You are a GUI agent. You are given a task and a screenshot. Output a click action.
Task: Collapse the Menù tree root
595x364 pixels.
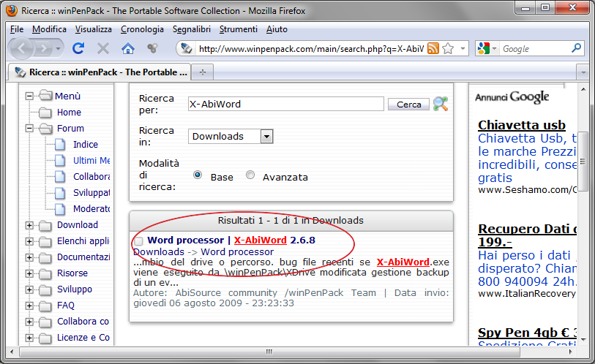click(29, 96)
